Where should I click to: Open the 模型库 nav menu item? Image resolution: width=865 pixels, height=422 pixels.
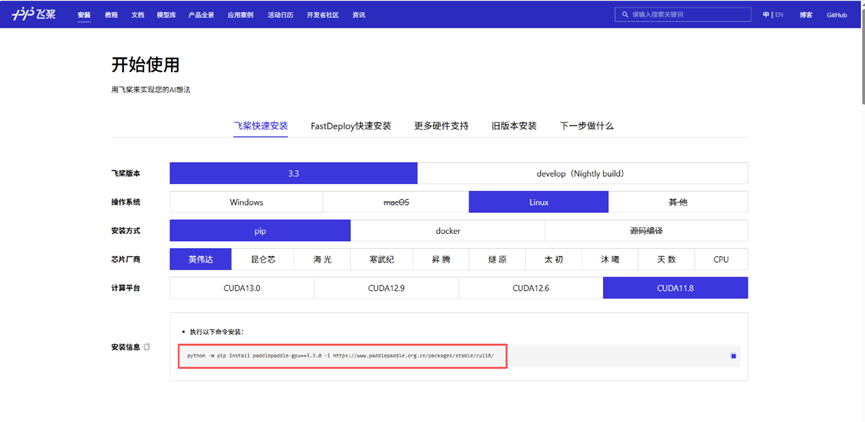[166, 15]
